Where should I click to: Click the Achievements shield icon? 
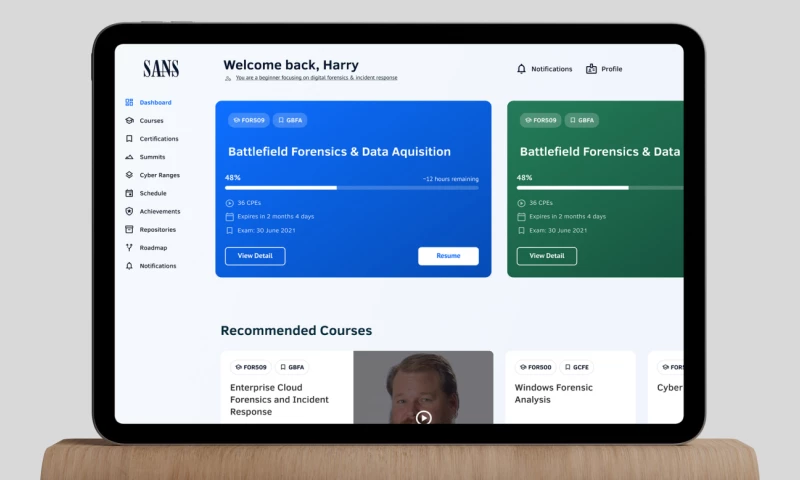[129, 211]
